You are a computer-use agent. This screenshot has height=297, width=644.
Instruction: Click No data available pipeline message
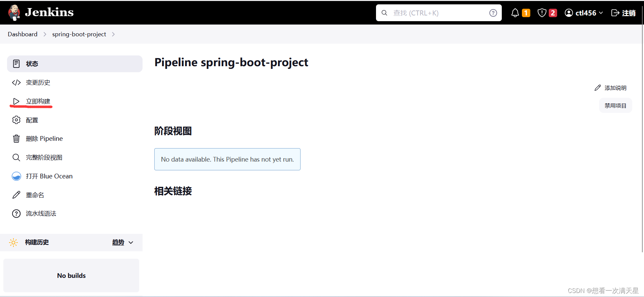(227, 159)
